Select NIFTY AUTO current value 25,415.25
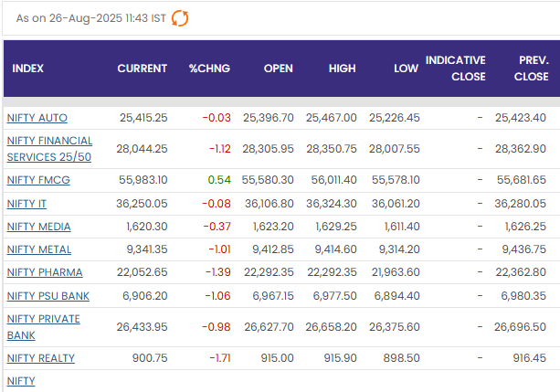 point(143,118)
